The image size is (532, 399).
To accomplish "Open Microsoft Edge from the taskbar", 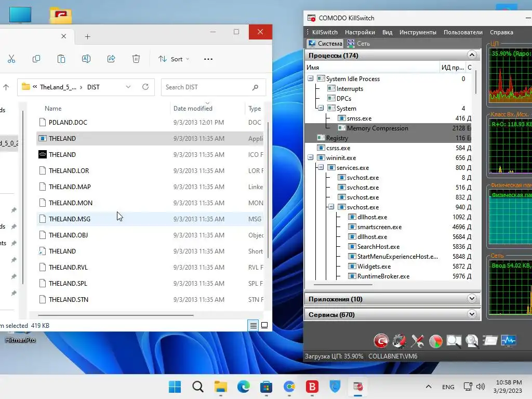I will 244,387.
